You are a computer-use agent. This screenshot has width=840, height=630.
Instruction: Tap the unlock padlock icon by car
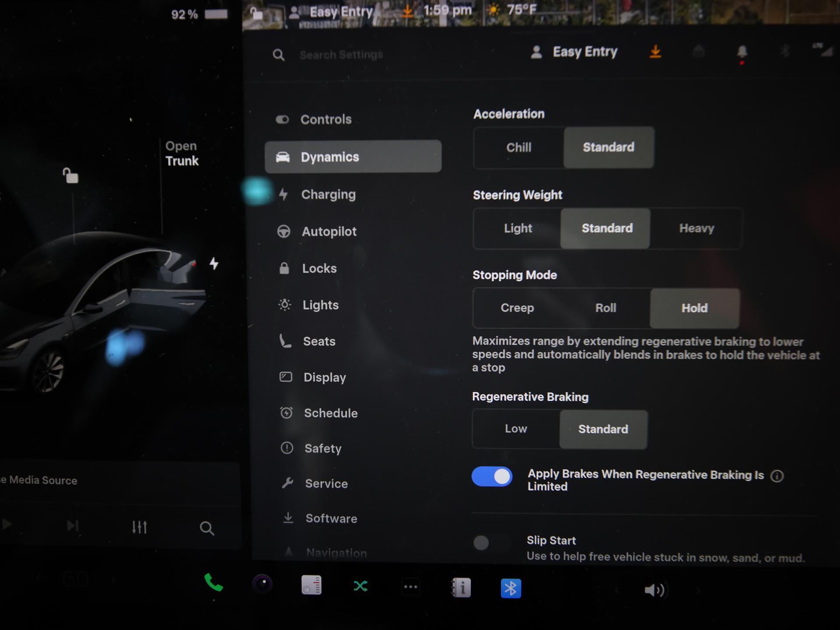coord(70,176)
